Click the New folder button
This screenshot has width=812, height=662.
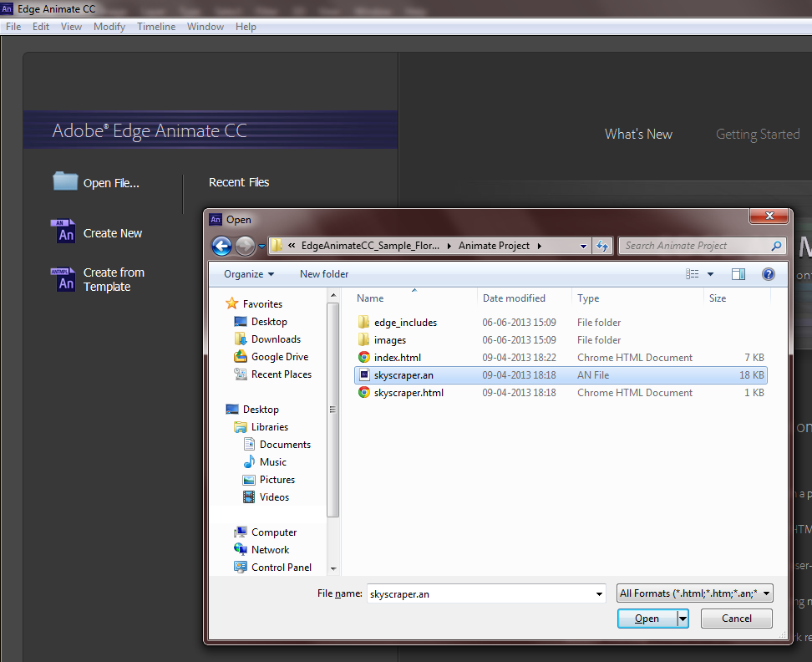(x=324, y=274)
